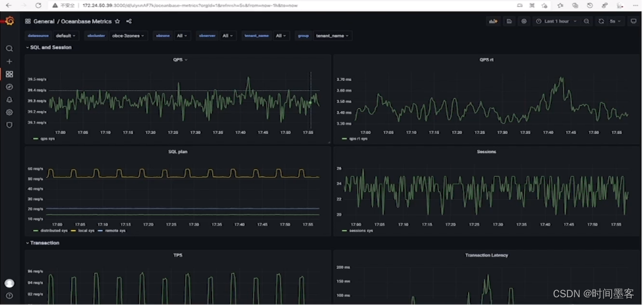The height and width of the screenshot is (305, 644).
Task: Click the Grafana logo home icon
Action: (x=10, y=21)
